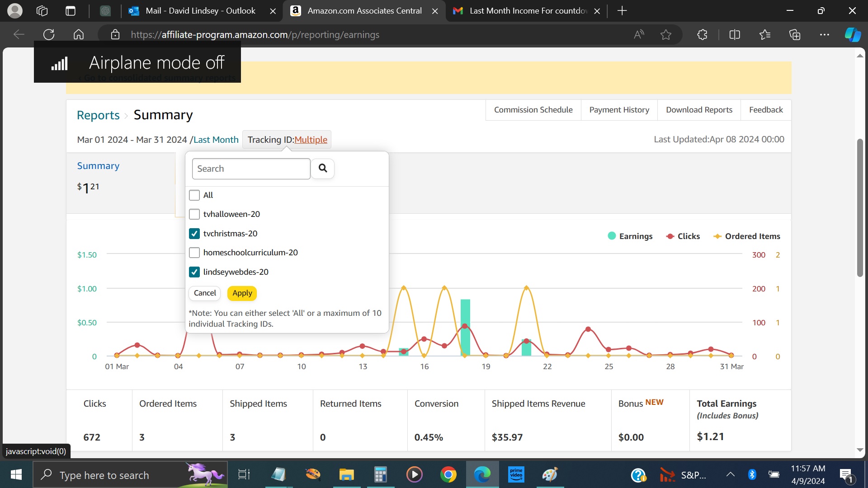This screenshot has width=868, height=488.
Task: Close the Outlook mail tab
Action: tap(273, 11)
